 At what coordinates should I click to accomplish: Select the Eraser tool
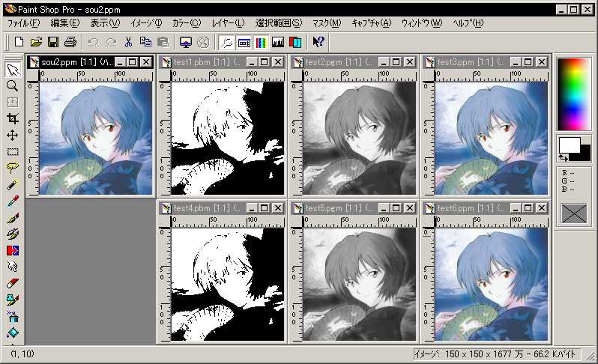pos(13,284)
